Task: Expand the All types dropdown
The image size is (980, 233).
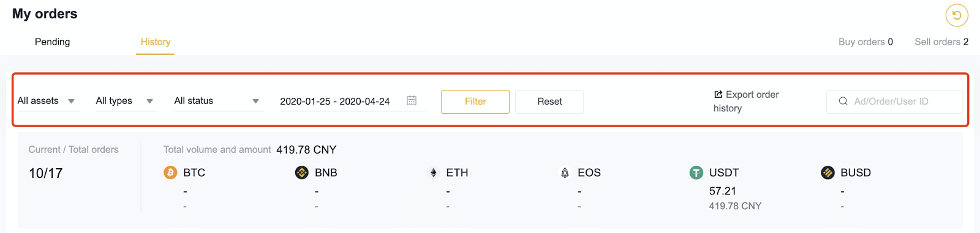Action: [x=125, y=101]
